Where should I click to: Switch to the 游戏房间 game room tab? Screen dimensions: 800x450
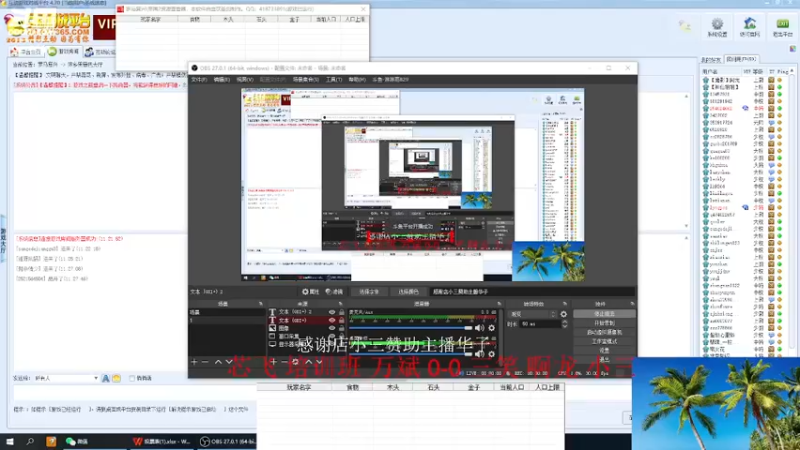click(64, 52)
